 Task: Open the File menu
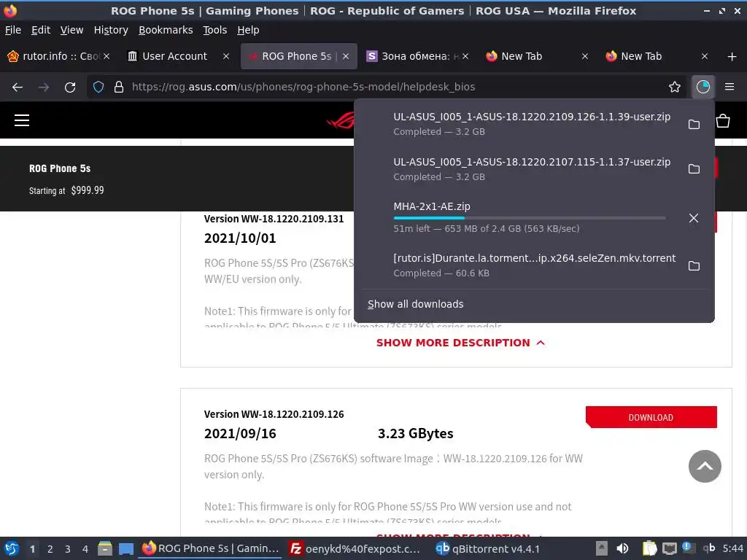click(x=13, y=30)
